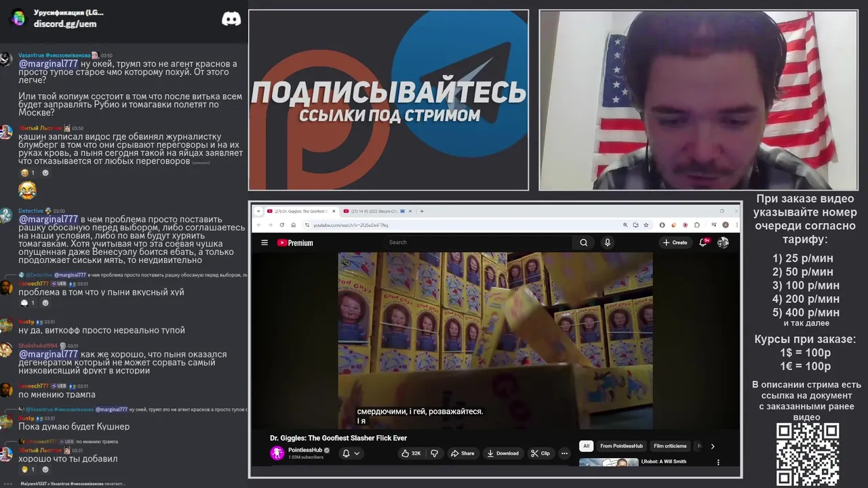This screenshot has width=868, height=488.
Task: Go back in browser history
Action: [x=259, y=225]
